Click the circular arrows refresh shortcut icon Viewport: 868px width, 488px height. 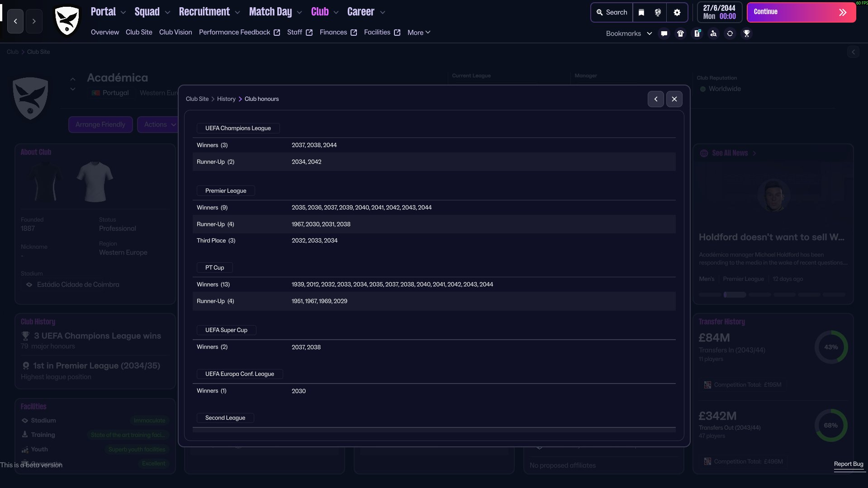coord(730,33)
